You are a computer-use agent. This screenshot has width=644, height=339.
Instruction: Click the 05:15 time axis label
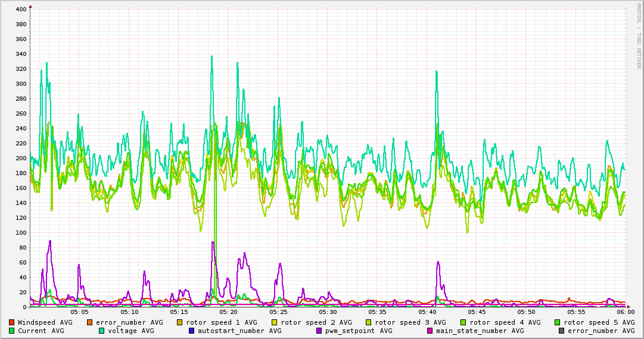179,312
